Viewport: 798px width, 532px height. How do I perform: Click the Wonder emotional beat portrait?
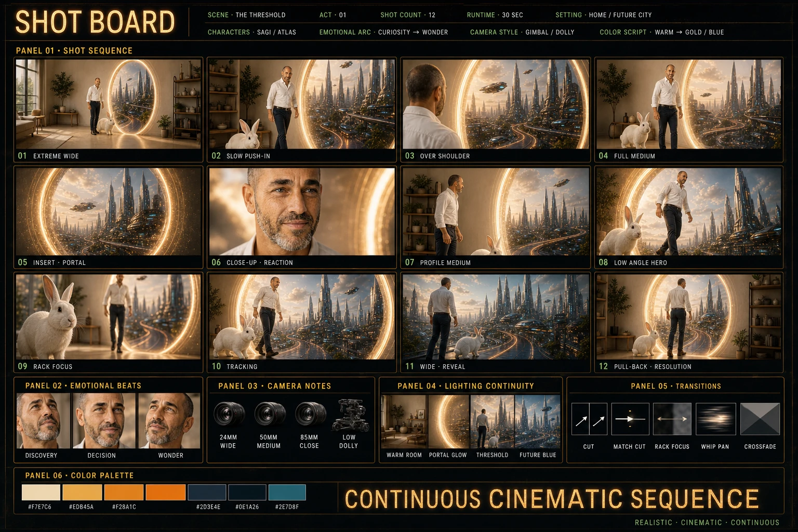169,421
